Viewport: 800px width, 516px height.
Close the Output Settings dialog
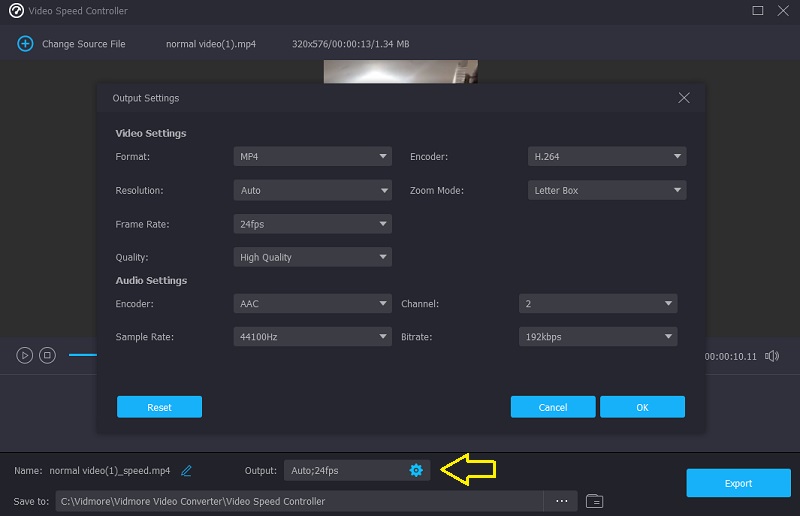pos(684,98)
